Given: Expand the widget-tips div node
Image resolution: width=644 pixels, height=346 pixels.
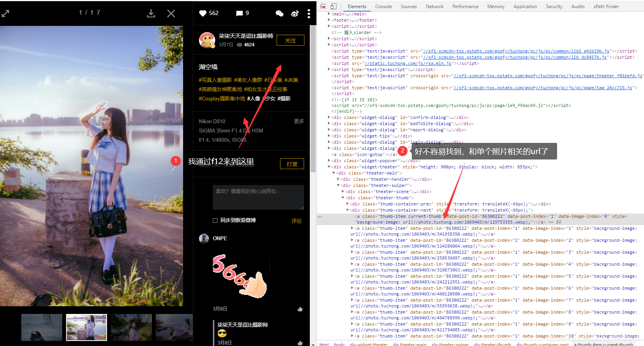Looking at the screenshot, I should (329, 136).
